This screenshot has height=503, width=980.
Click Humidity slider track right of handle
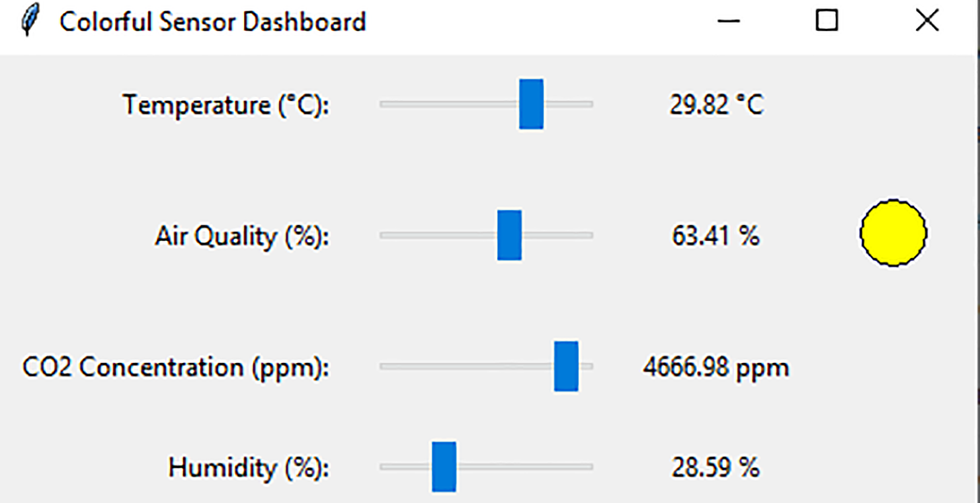pos(524,467)
